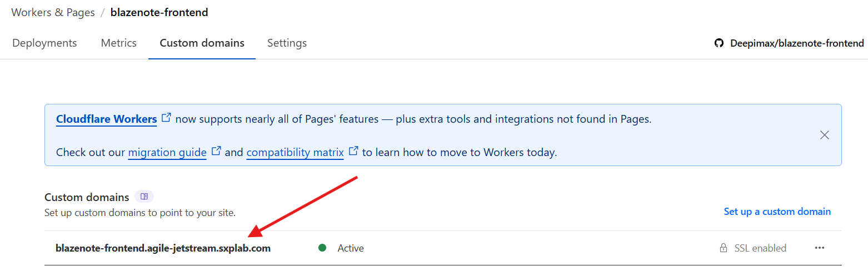Go to the Settings tab

287,43
